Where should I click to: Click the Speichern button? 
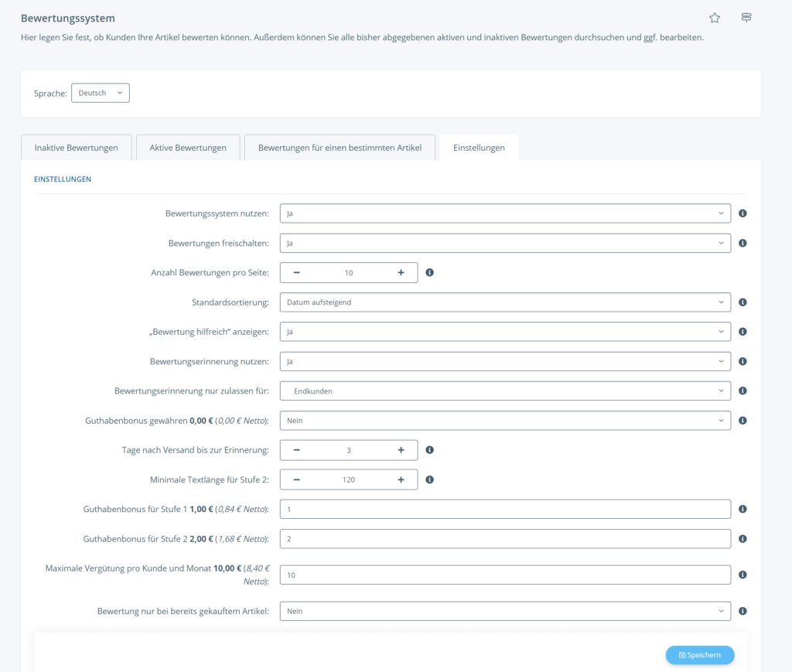click(700, 655)
